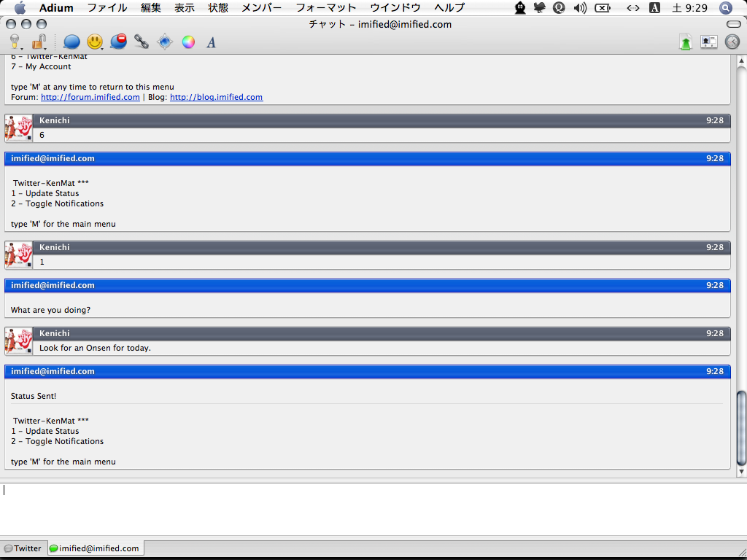Click the green send file icon
This screenshot has height=560, width=747.
click(685, 42)
